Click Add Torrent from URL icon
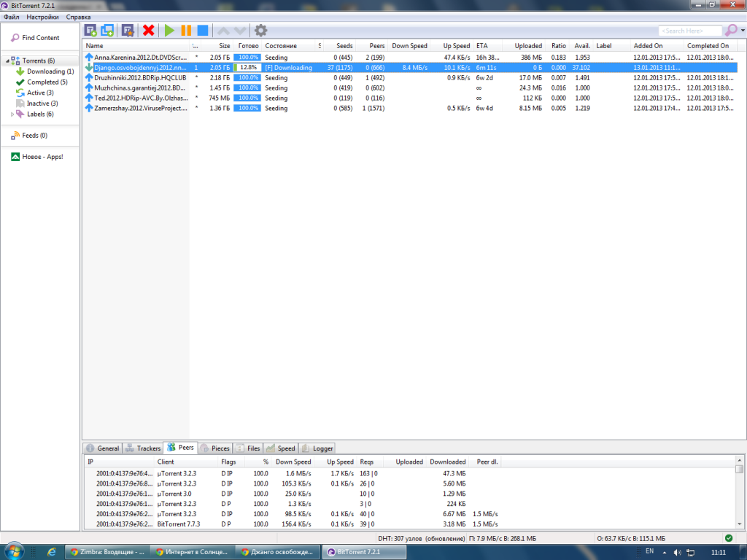The height and width of the screenshot is (560, 747). point(107,31)
